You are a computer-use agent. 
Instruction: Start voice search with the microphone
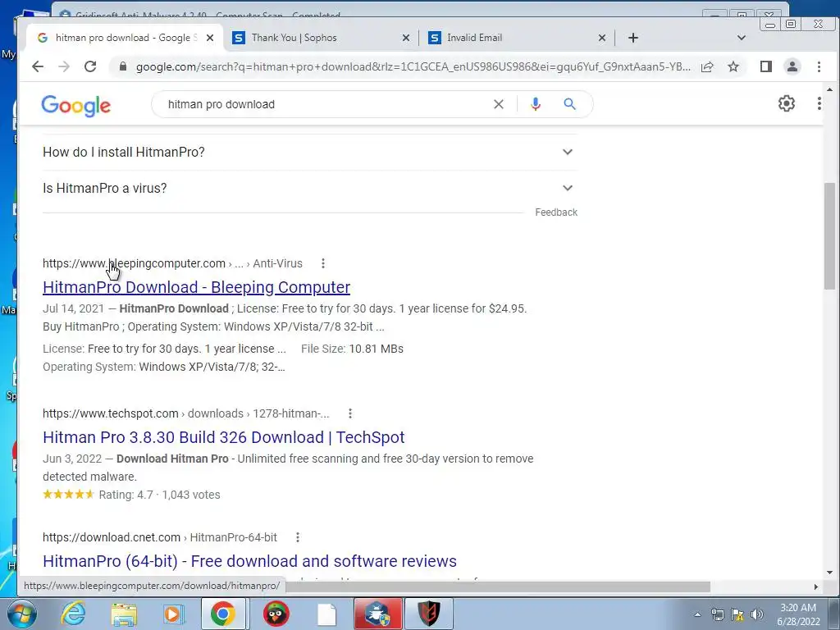click(535, 104)
